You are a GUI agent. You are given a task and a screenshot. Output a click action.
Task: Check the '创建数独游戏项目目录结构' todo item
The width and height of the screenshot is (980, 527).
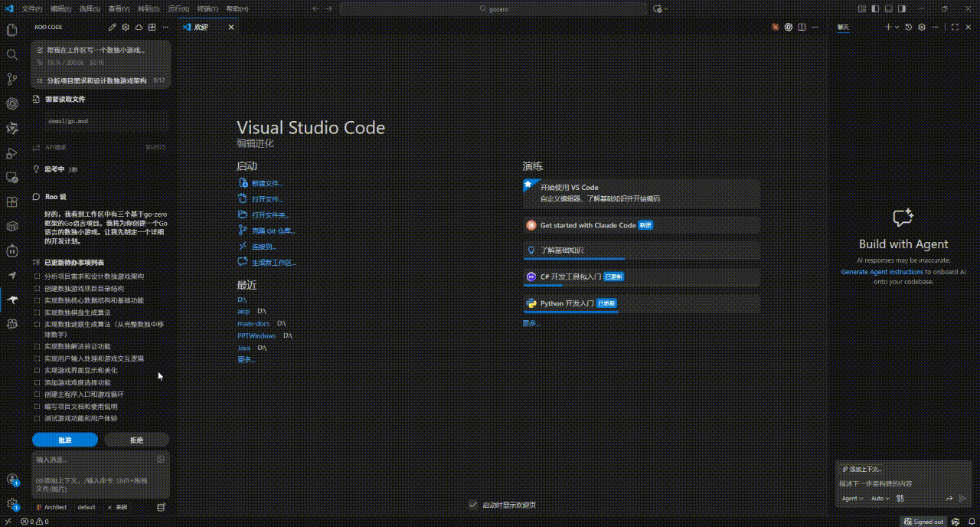(x=37, y=289)
